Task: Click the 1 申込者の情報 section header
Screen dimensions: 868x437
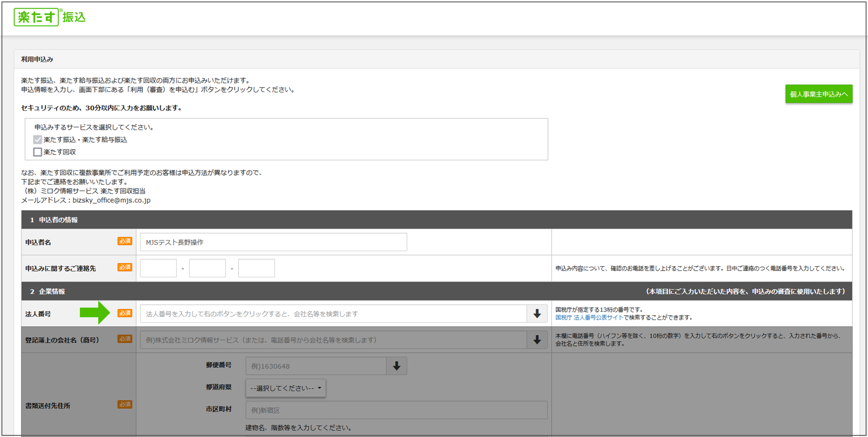Action: pyautogui.click(x=436, y=219)
